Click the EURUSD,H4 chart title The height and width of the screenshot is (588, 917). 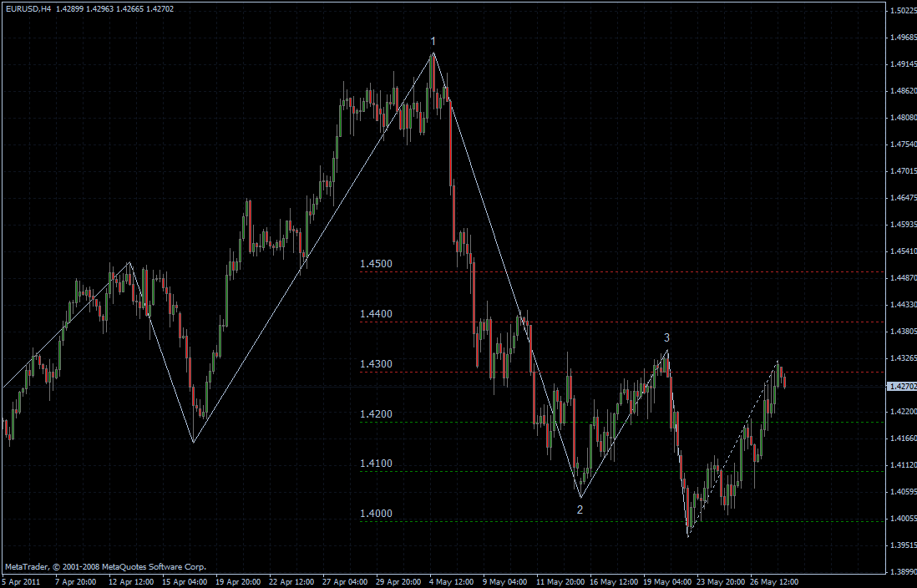point(28,9)
